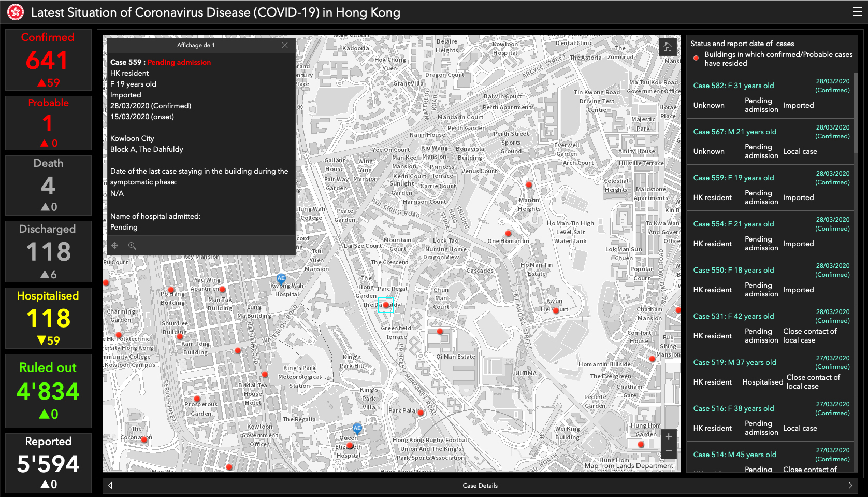Click the map home extent button
868x497 pixels.
tap(668, 47)
